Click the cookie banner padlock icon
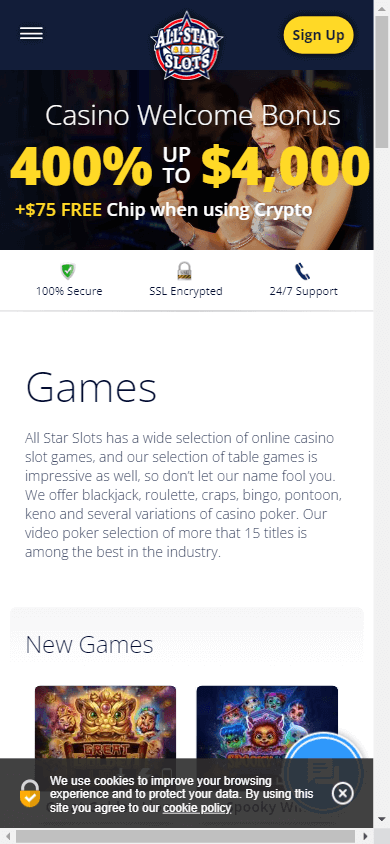Screen dimensions: 390x844 (30, 793)
